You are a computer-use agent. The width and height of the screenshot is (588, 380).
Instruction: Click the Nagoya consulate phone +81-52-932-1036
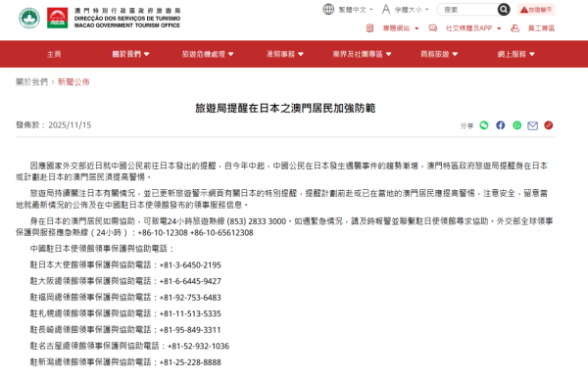coord(198,346)
